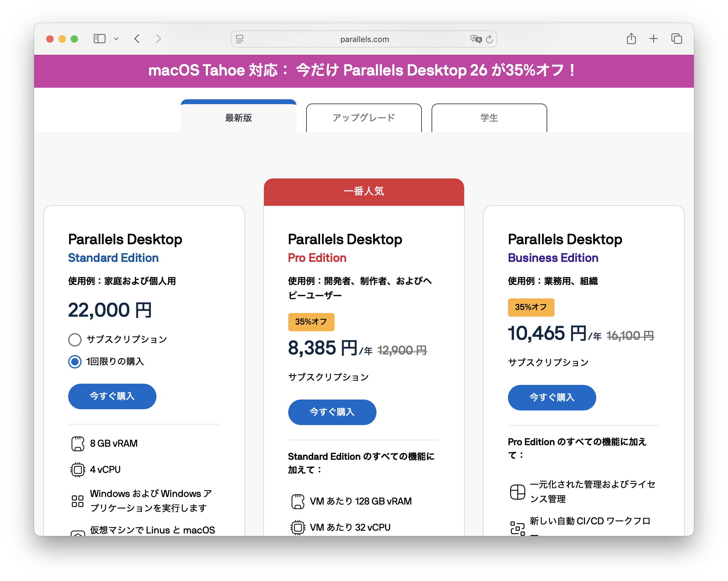Open the page reader icon in address bar
This screenshot has width=728, height=581.
click(x=240, y=39)
